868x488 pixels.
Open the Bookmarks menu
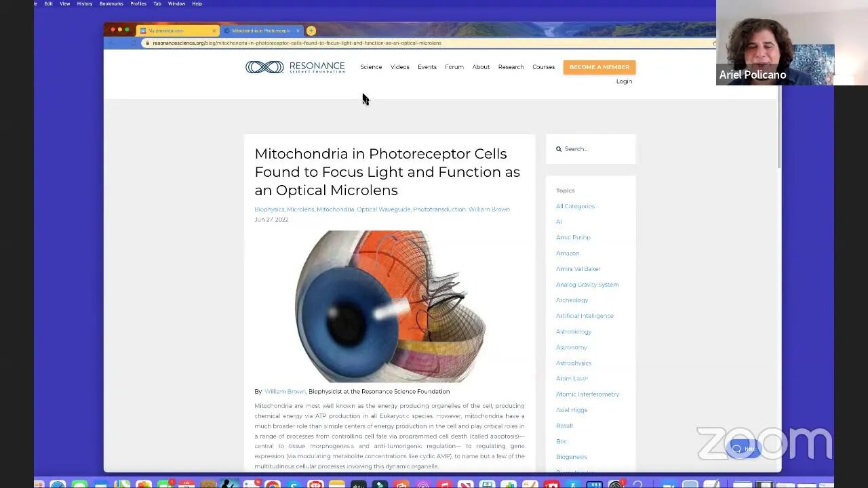(x=111, y=3)
